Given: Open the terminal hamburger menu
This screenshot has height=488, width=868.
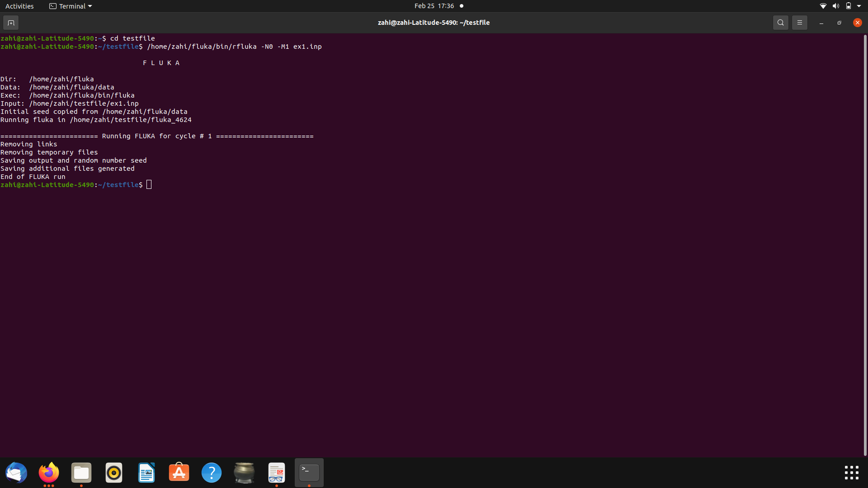Looking at the screenshot, I should point(799,23).
